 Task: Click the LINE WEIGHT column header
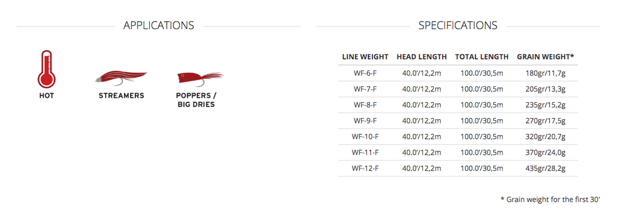click(365, 57)
